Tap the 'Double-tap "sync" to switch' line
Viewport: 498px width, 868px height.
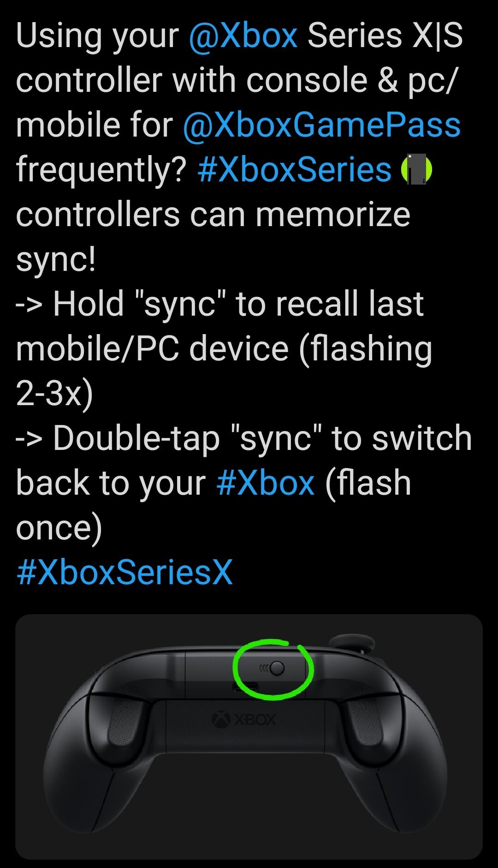coord(244,438)
